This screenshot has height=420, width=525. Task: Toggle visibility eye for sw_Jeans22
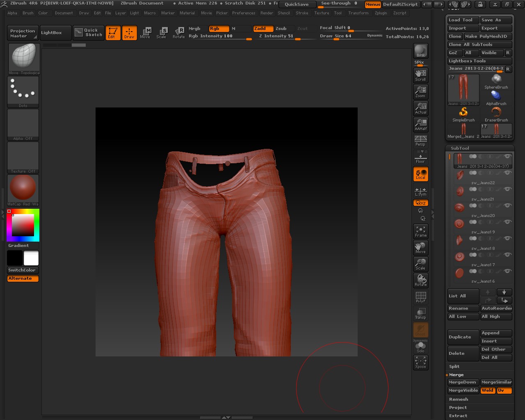pos(507,173)
